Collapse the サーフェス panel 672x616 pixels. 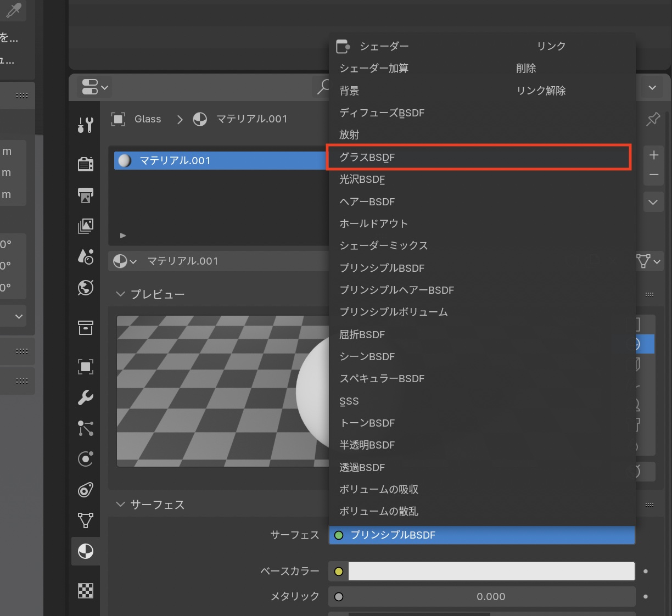click(121, 505)
